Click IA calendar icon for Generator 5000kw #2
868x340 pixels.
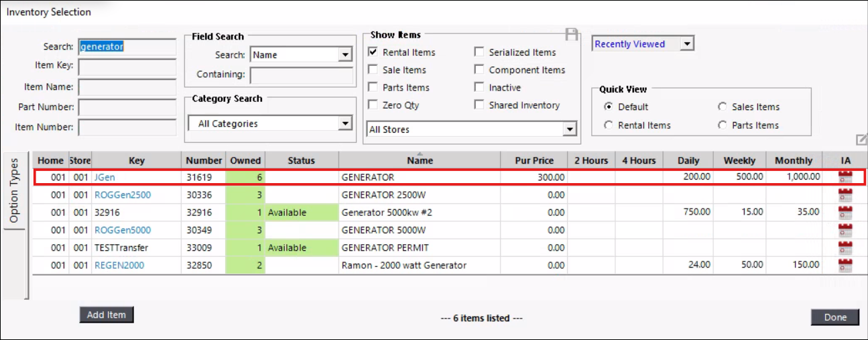tap(845, 213)
